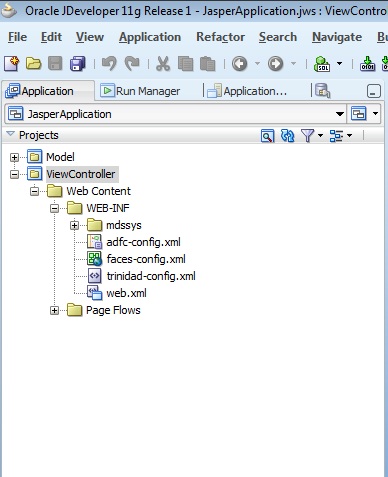Screen dimensions: 388x477
Task: Select the Web Content folder
Action: pos(99,191)
